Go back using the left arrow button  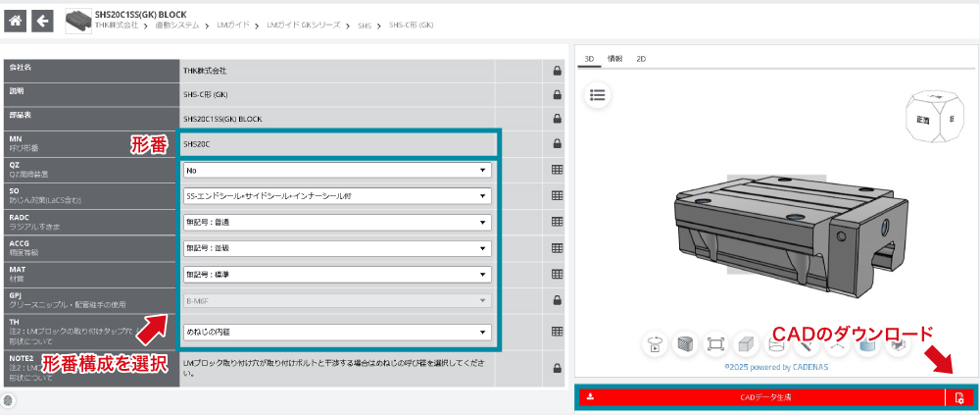[42, 21]
